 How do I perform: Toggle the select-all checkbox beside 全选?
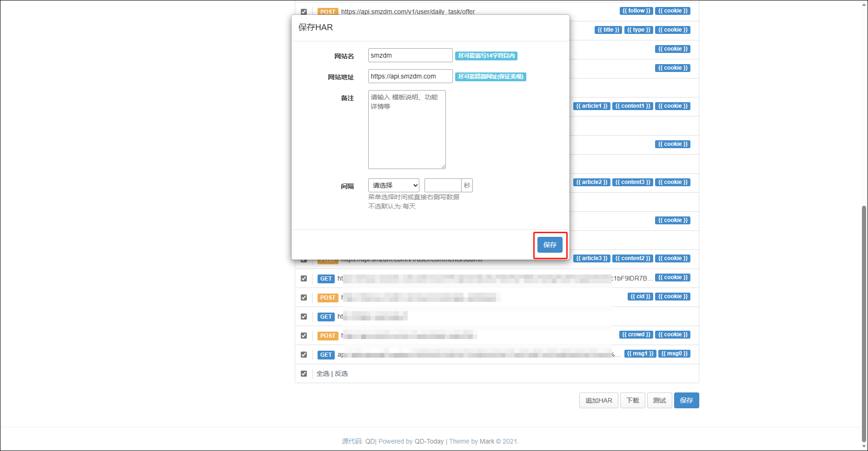[x=304, y=373]
